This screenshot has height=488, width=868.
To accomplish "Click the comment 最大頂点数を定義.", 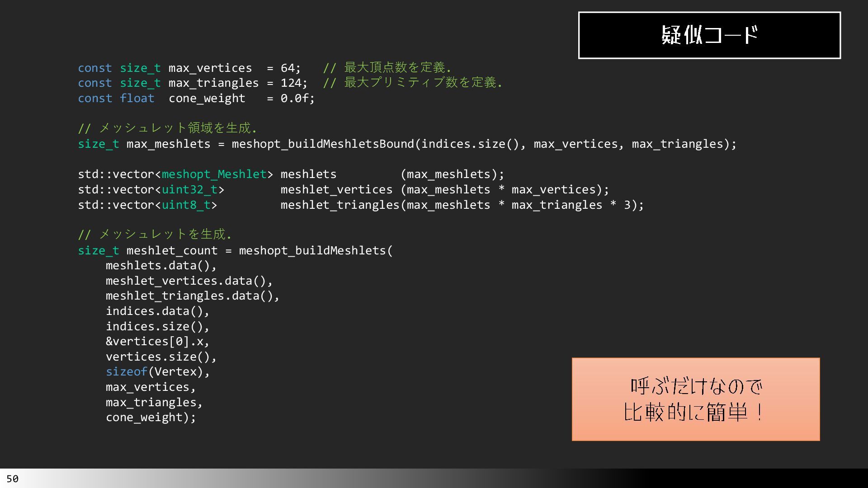I will pyautogui.click(x=387, y=68).
